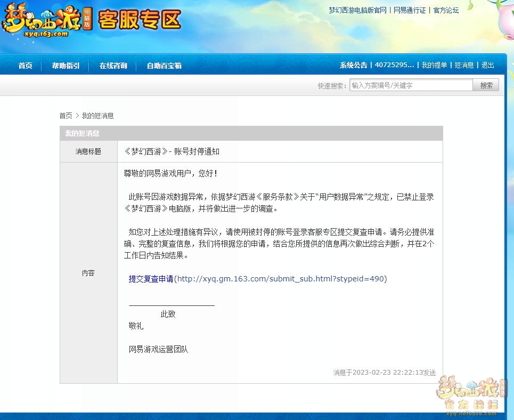This screenshot has height=420, width=514.
Task: Click the 消息标题 label cell
Action: (88, 151)
